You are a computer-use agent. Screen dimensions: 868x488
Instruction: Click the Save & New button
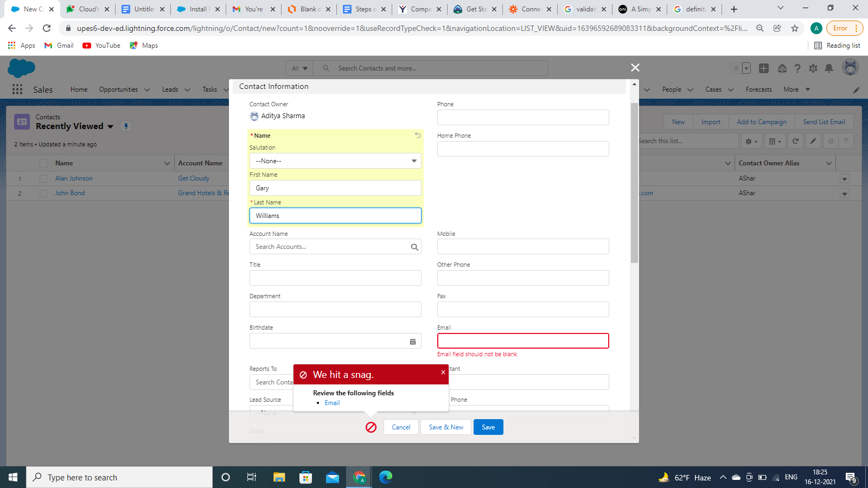(446, 427)
